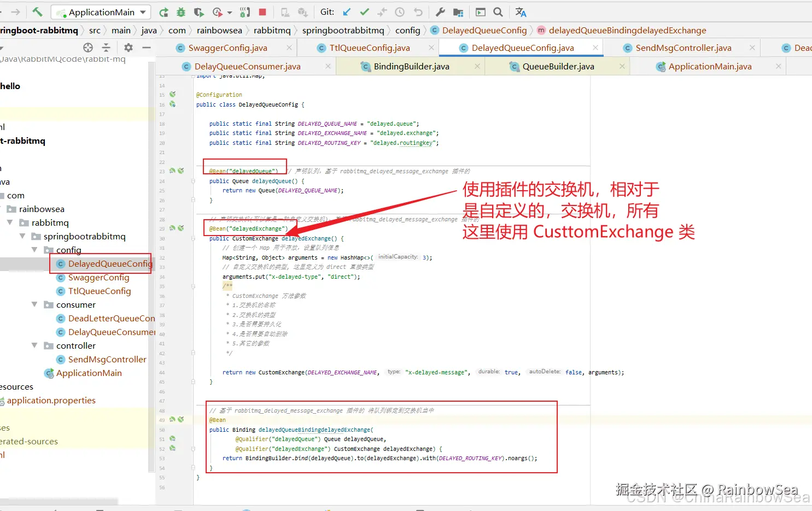
Task: Close the TtlQueueConfig.java tab
Action: 431,48
